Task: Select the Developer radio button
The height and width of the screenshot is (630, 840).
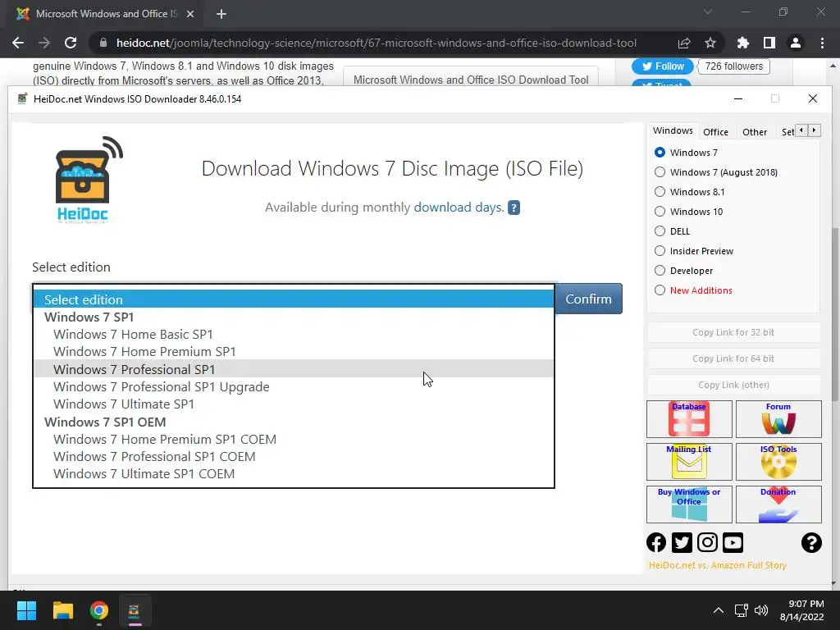Action: click(x=660, y=271)
